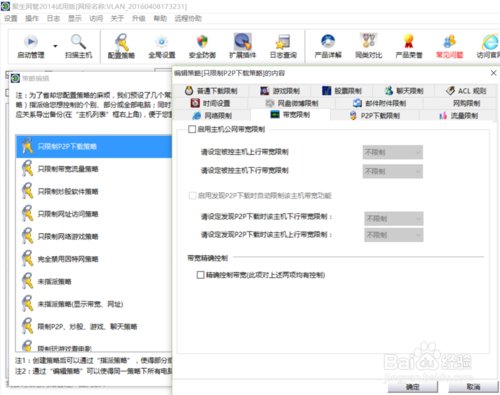Screen dimensions: 500x395
Task: Switch to the ACL 规则 tab
Action: pyautogui.click(x=466, y=91)
